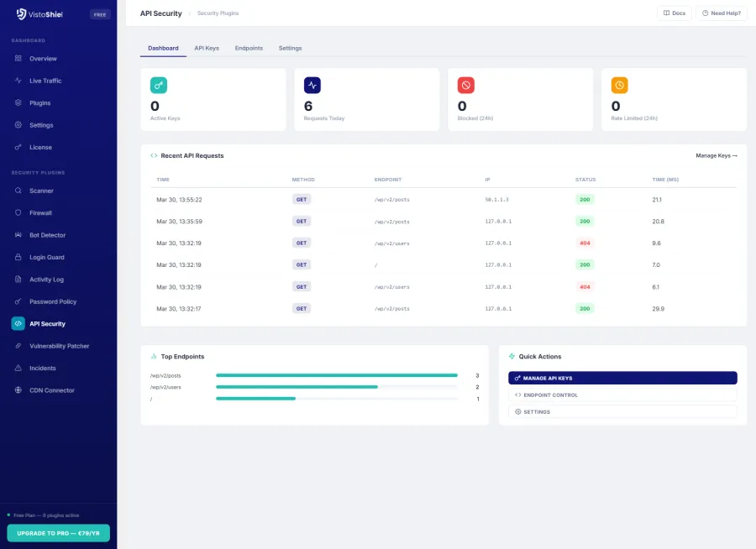The image size is (756, 549).
Task: Open the Endpoints tab
Action: click(249, 48)
